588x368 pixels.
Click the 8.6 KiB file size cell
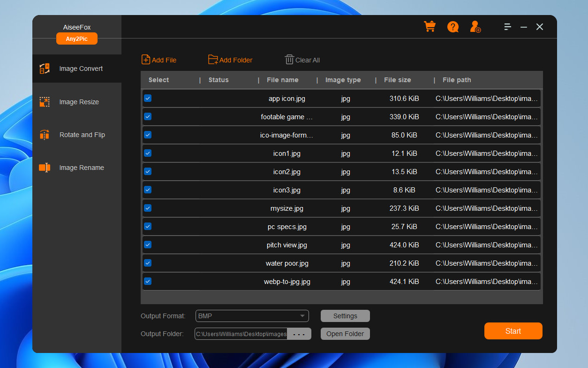point(404,190)
